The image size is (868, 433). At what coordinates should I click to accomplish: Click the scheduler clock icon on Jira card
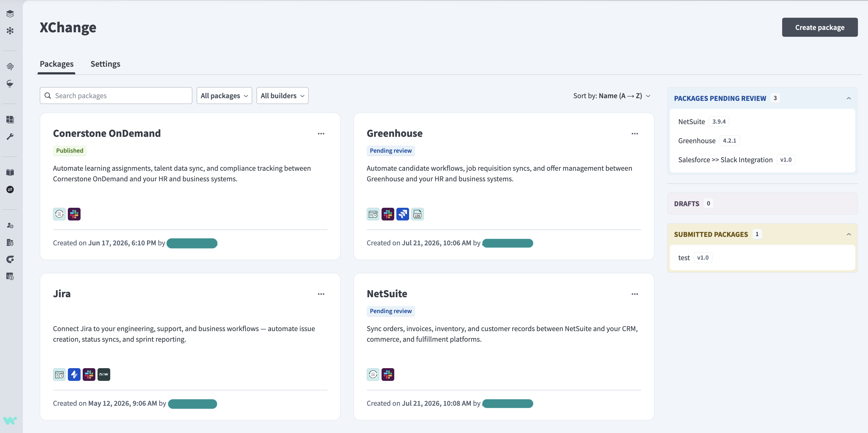point(59,375)
